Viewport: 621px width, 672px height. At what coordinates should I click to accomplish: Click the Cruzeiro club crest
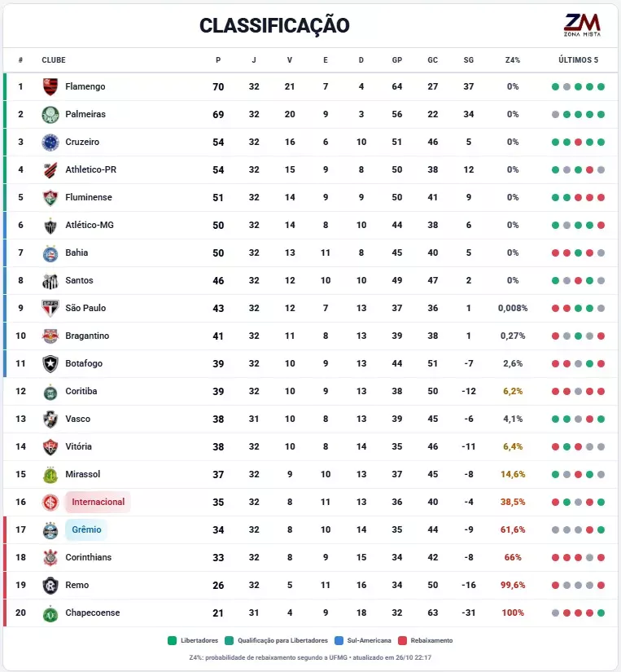click(x=50, y=142)
